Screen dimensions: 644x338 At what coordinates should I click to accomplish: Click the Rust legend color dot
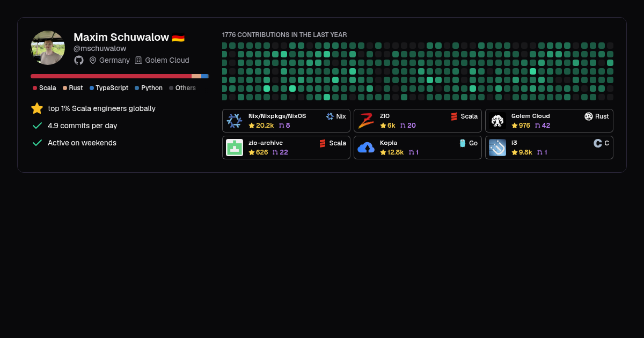65,88
